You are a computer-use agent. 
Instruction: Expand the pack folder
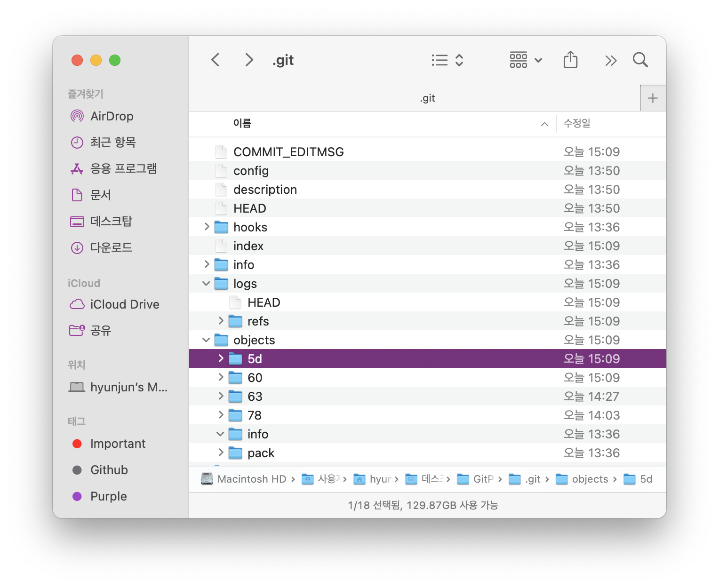click(x=221, y=453)
